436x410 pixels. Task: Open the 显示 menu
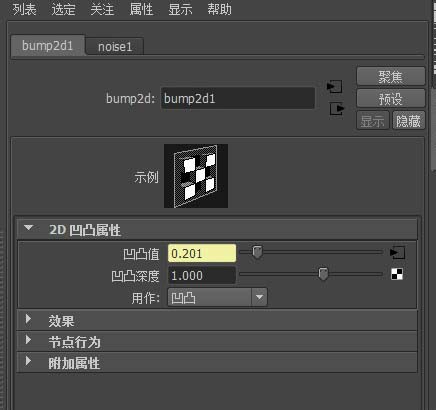[x=180, y=9]
